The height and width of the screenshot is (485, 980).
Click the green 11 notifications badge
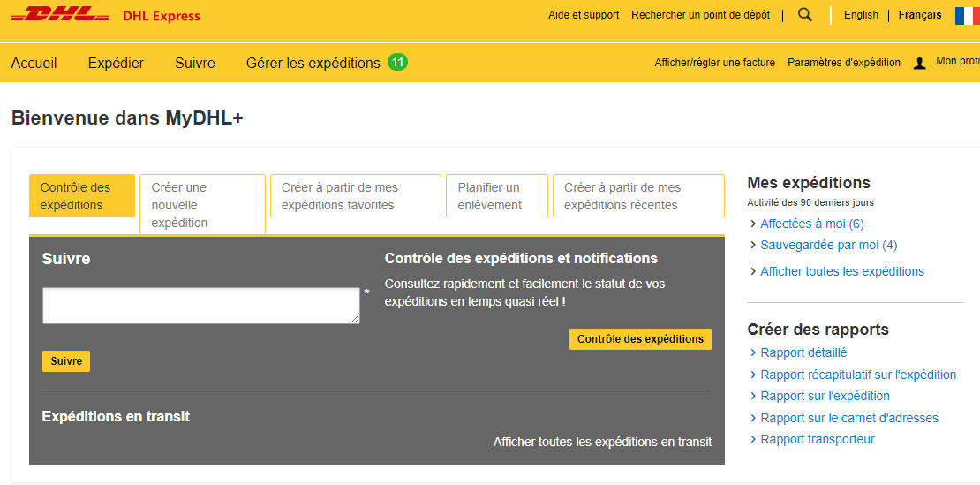[397, 62]
